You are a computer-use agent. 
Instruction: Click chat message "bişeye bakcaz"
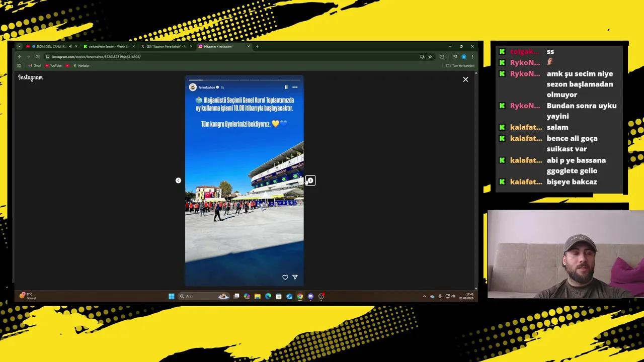(572, 182)
